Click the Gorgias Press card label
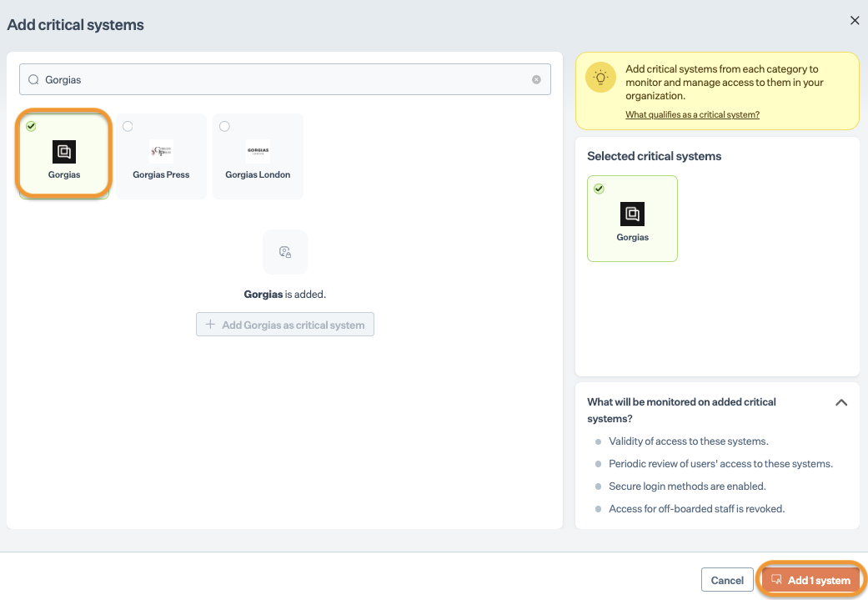The height and width of the screenshot is (600, 868). pos(161,174)
